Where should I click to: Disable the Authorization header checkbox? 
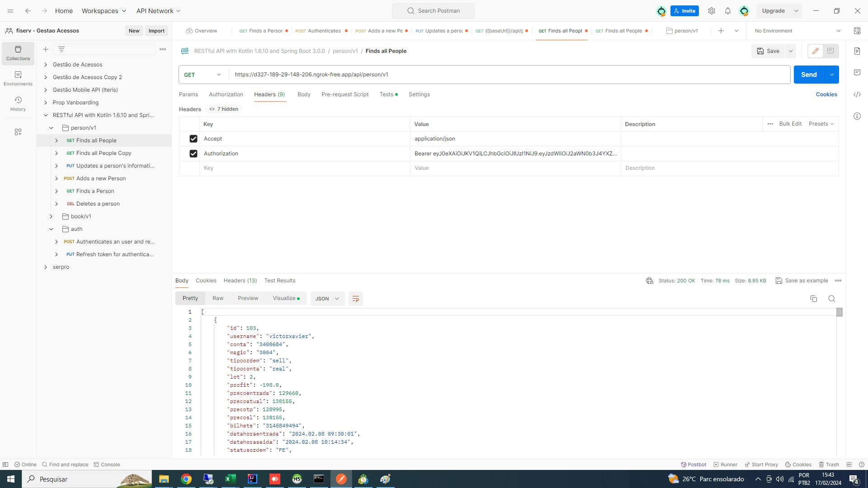click(193, 154)
